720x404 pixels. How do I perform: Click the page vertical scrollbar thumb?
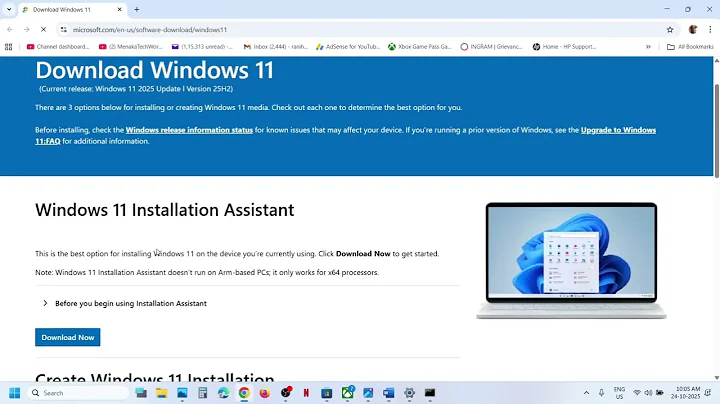click(x=716, y=131)
